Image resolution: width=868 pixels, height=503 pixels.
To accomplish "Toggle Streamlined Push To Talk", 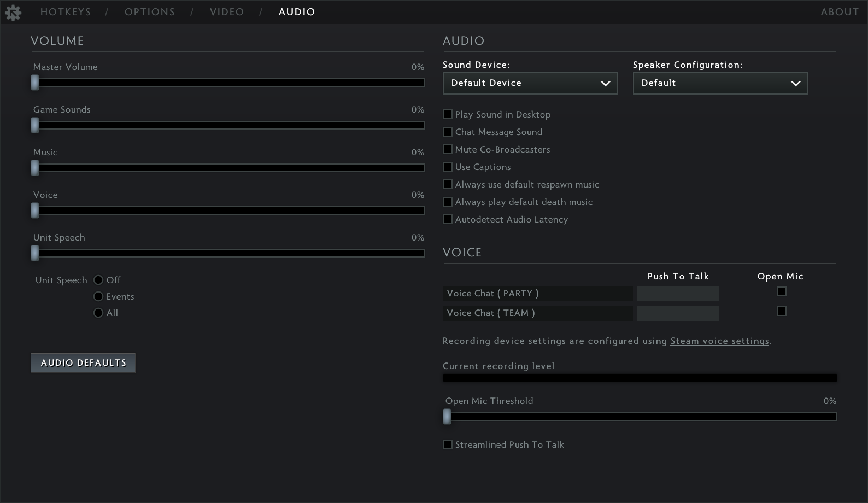I will tap(448, 444).
